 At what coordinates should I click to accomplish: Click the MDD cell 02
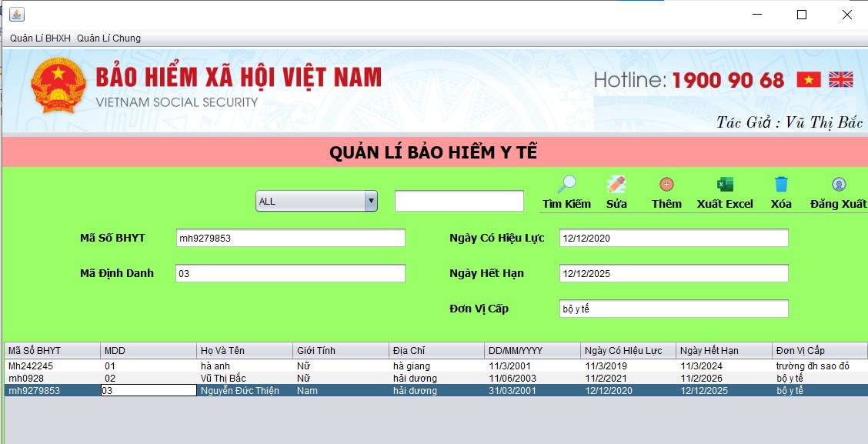(149, 378)
